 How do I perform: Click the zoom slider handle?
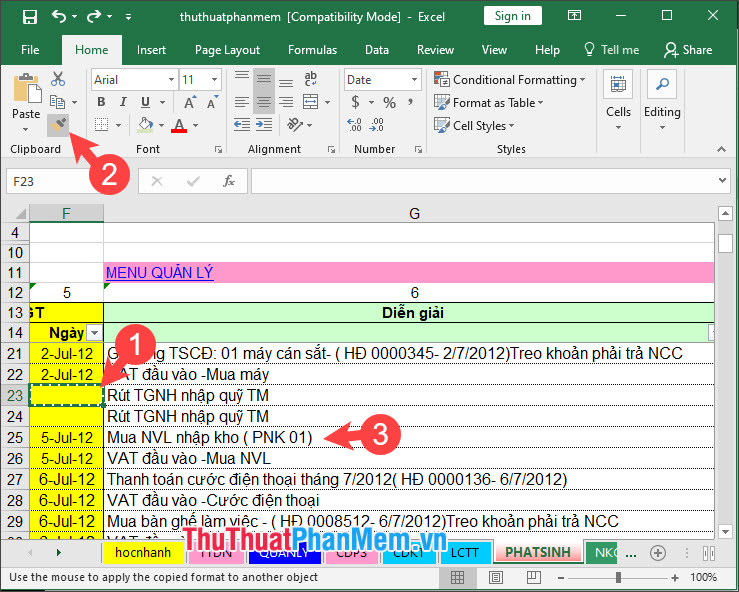tap(618, 577)
